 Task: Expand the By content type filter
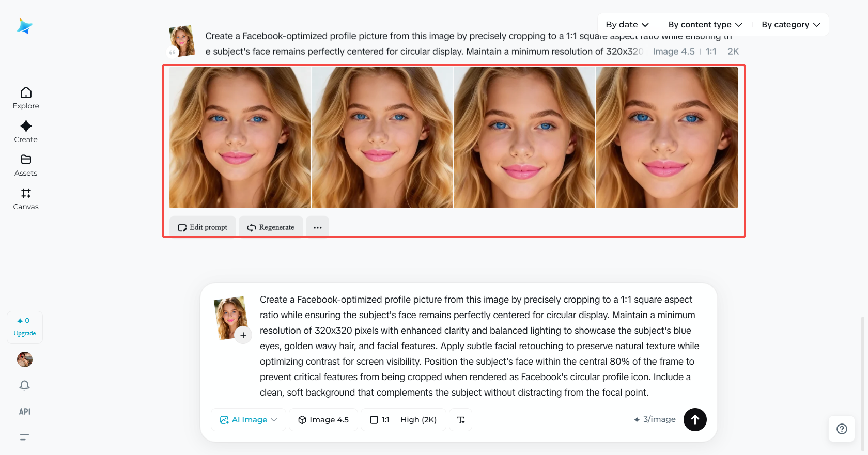tap(705, 25)
